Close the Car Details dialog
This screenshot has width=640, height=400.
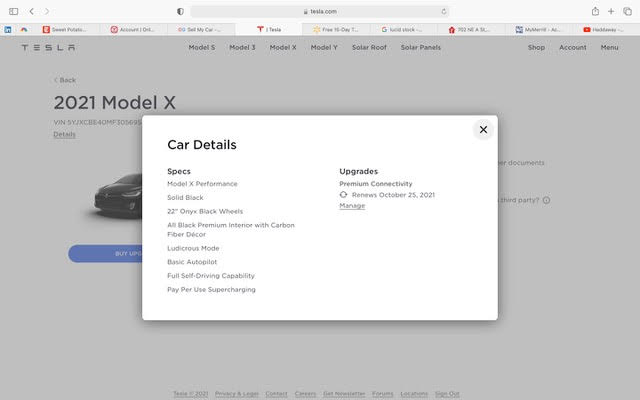(483, 129)
